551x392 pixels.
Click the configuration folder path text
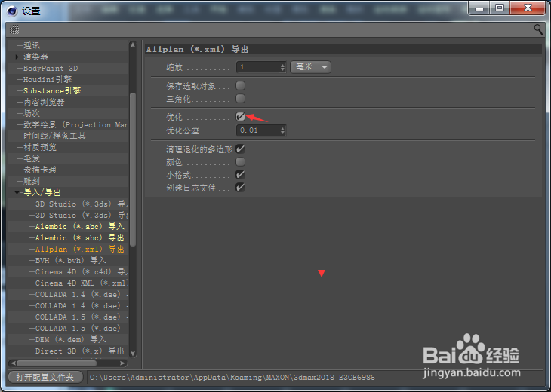[232, 378]
